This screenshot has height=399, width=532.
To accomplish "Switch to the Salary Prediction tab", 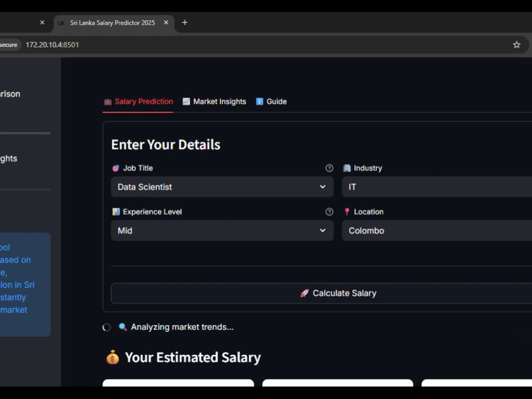I will pyautogui.click(x=138, y=102).
